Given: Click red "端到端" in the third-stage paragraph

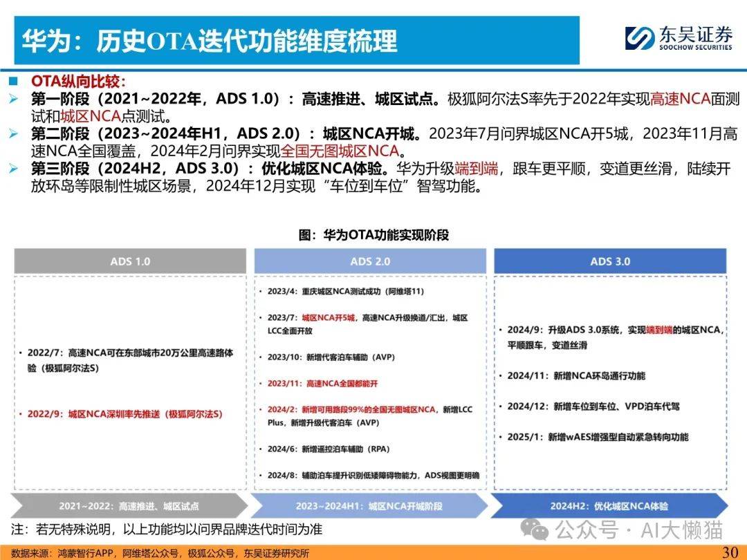Looking at the screenshot, I should 477,168.
